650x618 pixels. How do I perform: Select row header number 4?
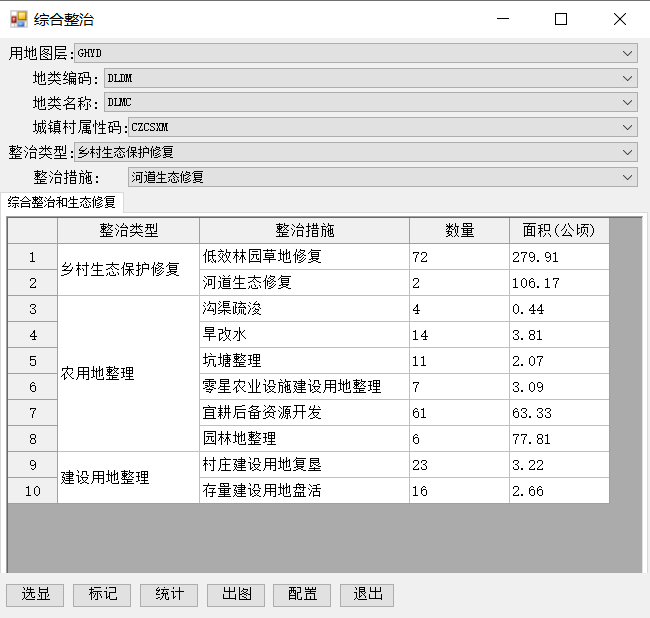32,335
